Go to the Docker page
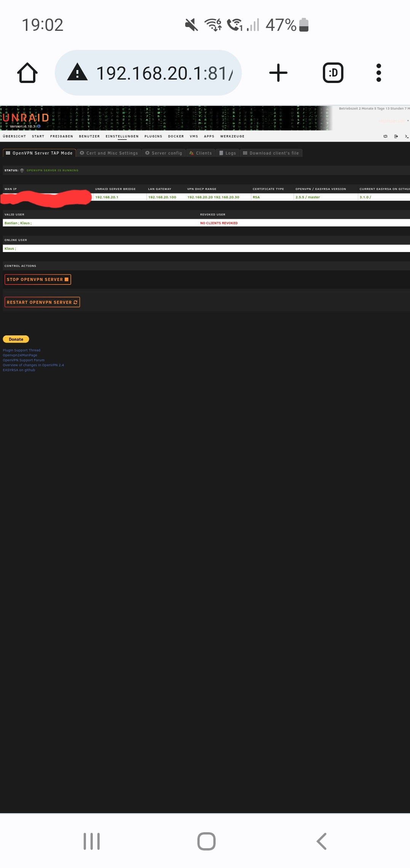 point(176,136)
